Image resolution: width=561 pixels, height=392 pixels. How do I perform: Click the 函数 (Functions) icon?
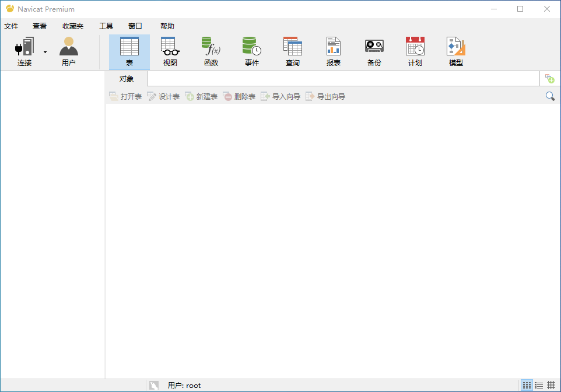click(x=211, y=51)
